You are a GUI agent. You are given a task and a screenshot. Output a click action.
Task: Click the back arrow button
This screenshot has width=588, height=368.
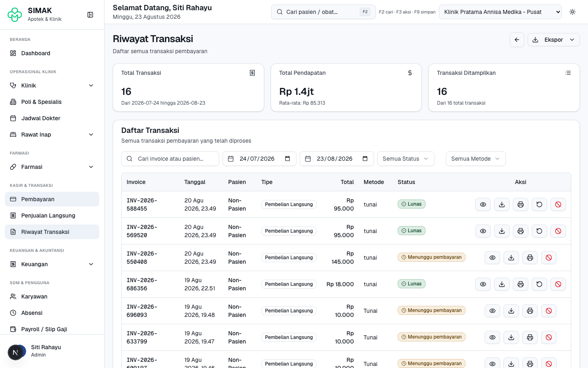point(517,40)
